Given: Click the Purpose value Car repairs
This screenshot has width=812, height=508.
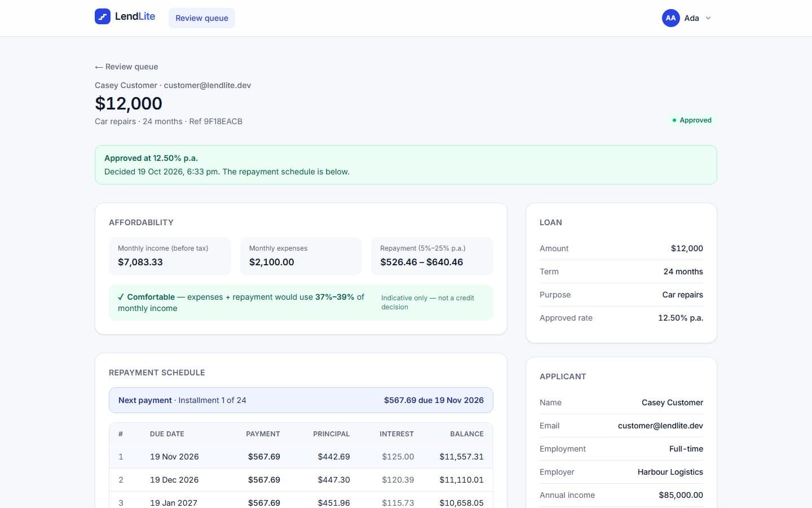Looking at the screenshot, I should [x=682, y=295].
